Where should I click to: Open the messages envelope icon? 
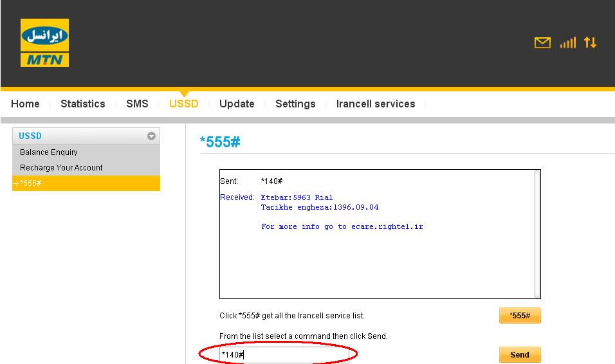542,42
